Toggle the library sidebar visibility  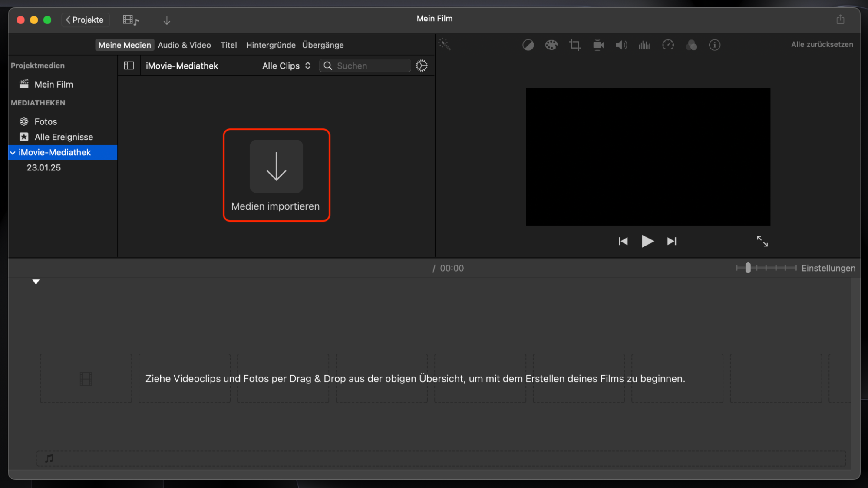click(x=129, y=66)
